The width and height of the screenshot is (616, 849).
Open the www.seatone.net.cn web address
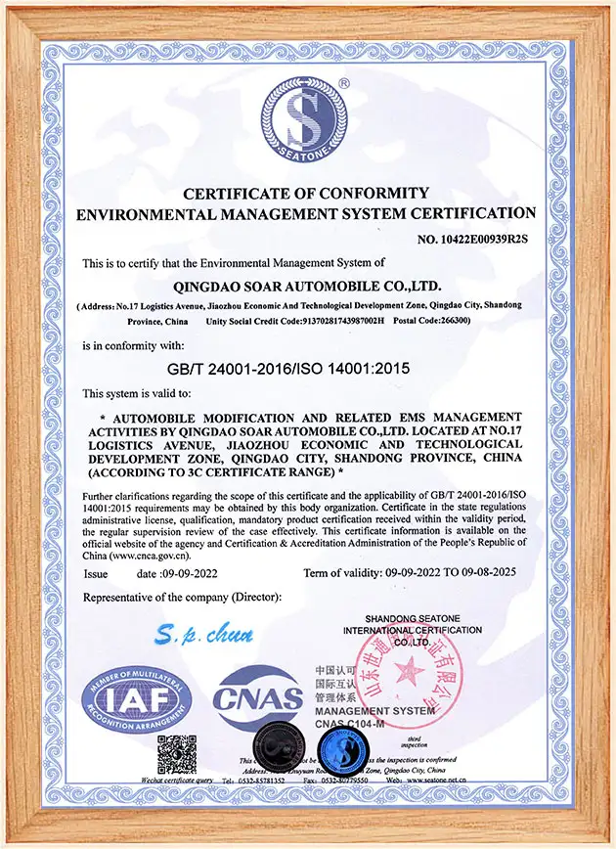pyautogui.click(x=436, y=781)
